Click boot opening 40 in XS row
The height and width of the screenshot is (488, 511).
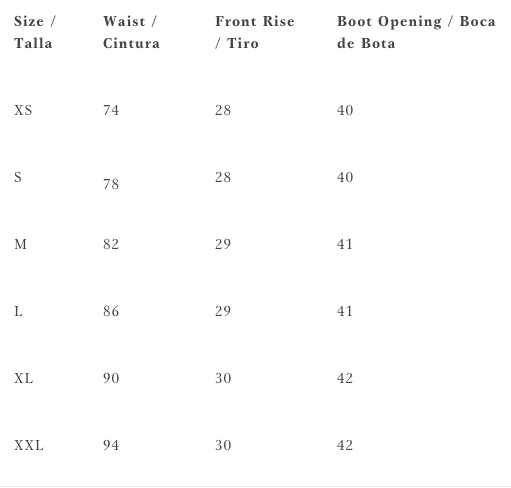345,110
